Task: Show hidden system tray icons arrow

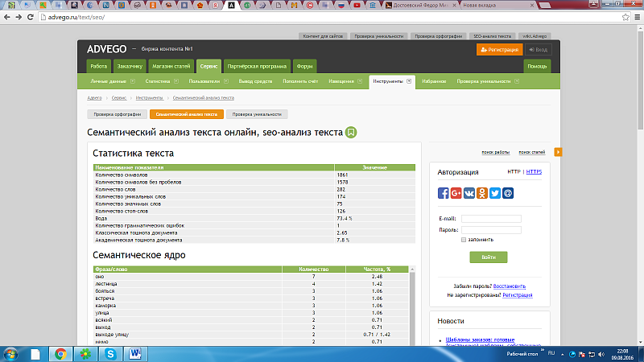Action: [562, 354]
